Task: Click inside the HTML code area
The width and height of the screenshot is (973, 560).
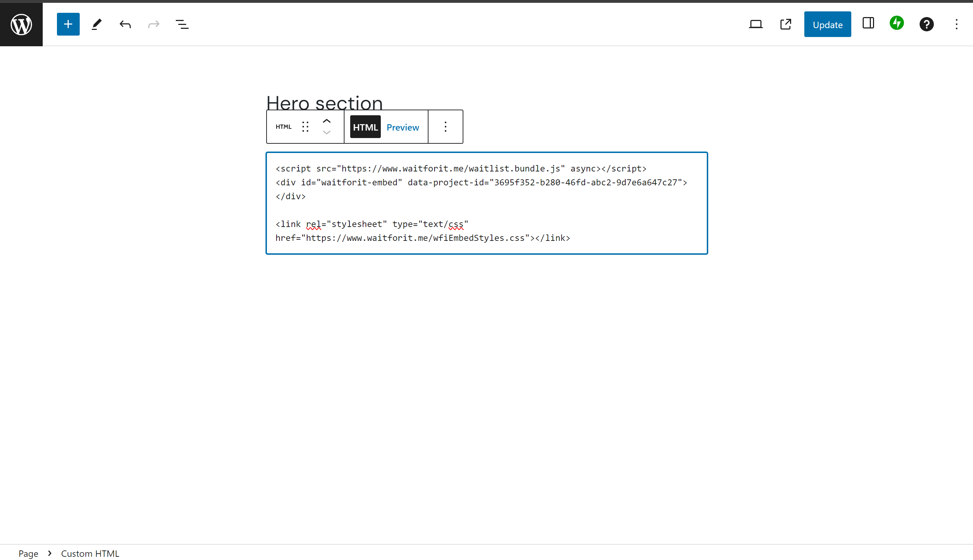Action: (485, 203)
